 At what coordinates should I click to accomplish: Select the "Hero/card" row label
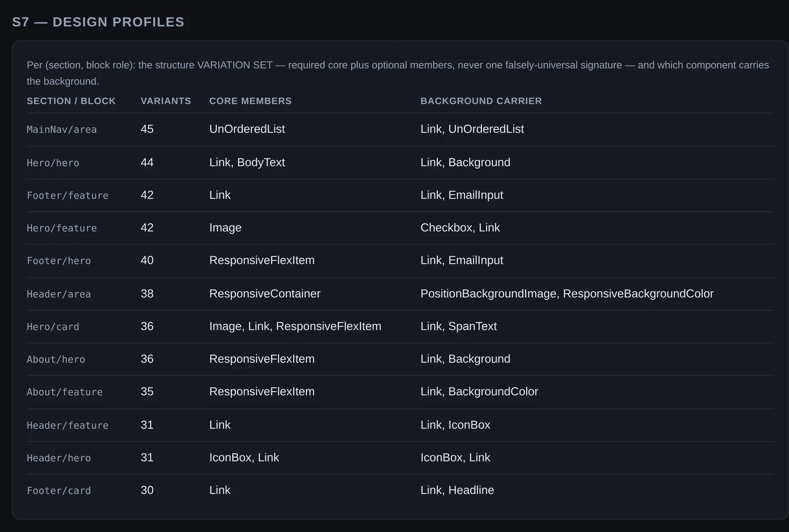[53, 327]
